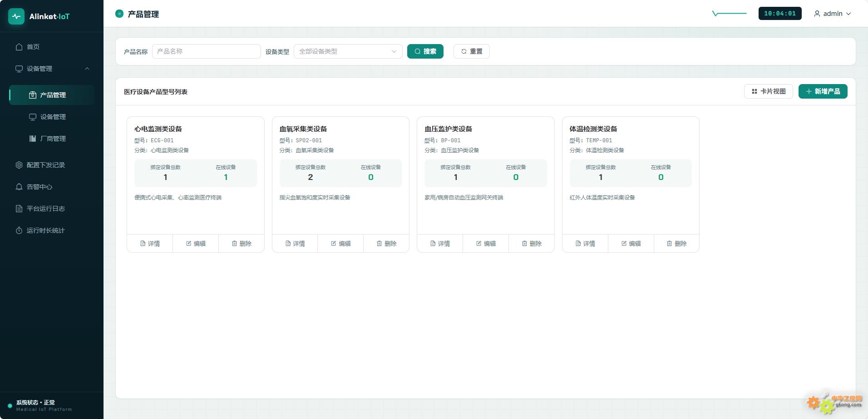The image size is (868, 419).
Task: Click model number TEMP-001
Action: 599,140
